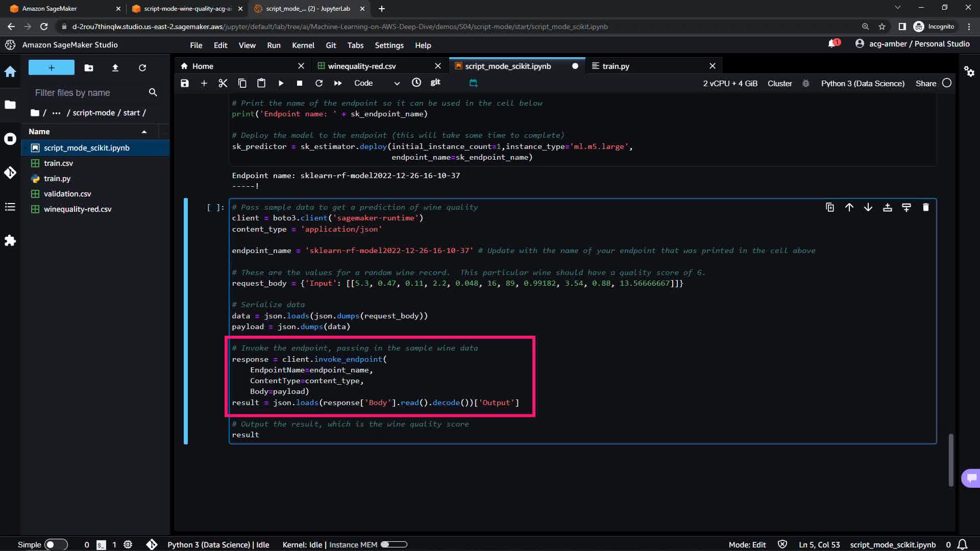Click the 2 vCPU + 4 GiB instance button
980x551 pixels.
click(730, 84)
